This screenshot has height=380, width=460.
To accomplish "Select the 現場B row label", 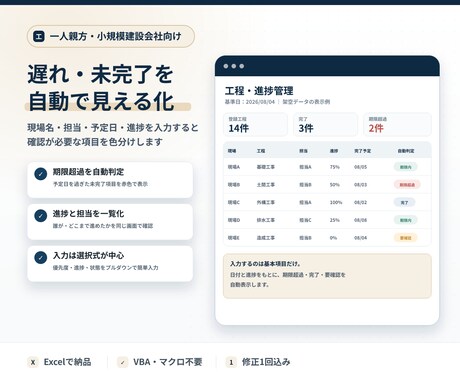I will tap(234, 185).
